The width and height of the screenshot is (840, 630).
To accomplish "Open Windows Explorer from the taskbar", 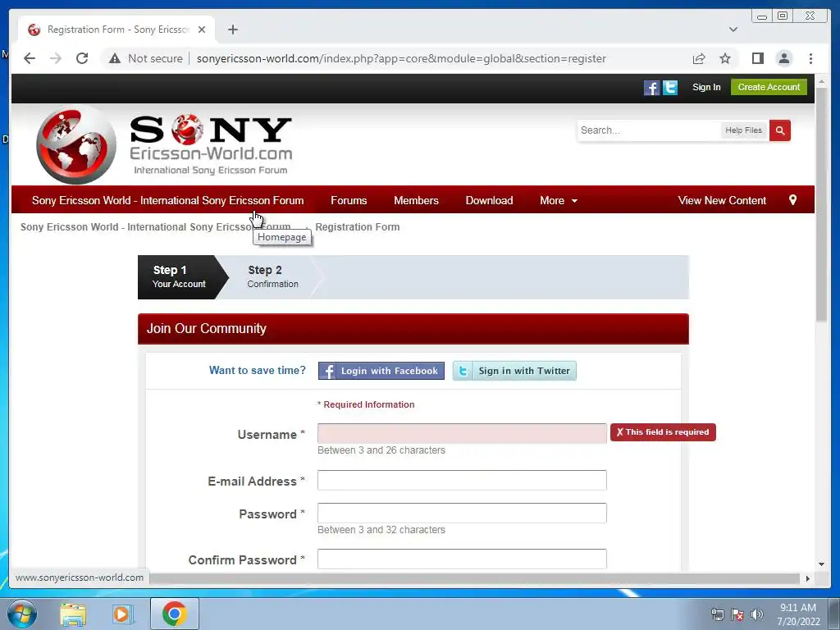I will tap(73, 614).
